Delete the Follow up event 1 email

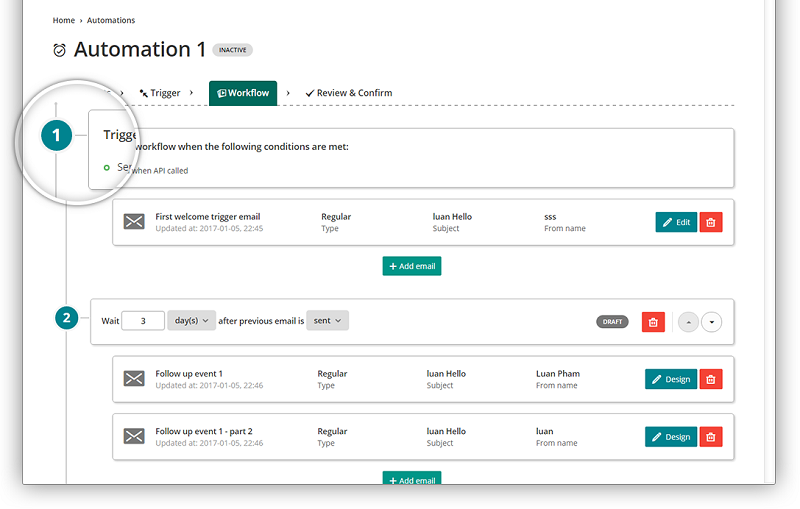(710, 379)
